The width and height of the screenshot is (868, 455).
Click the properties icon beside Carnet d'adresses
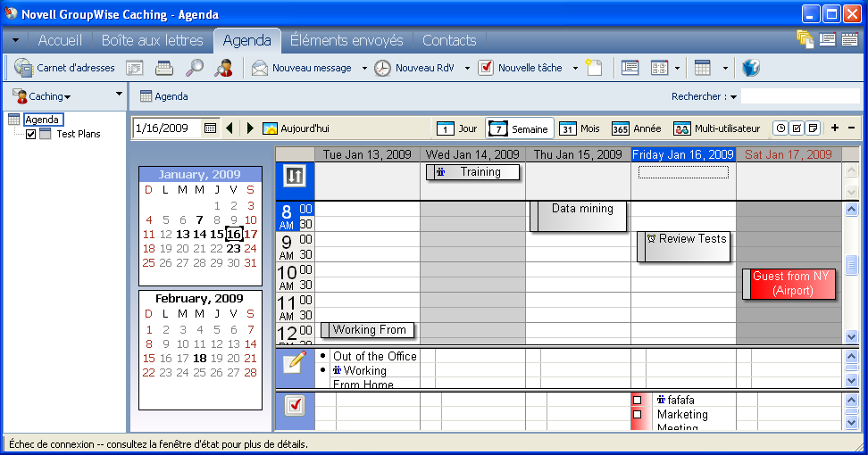[135, 68]
